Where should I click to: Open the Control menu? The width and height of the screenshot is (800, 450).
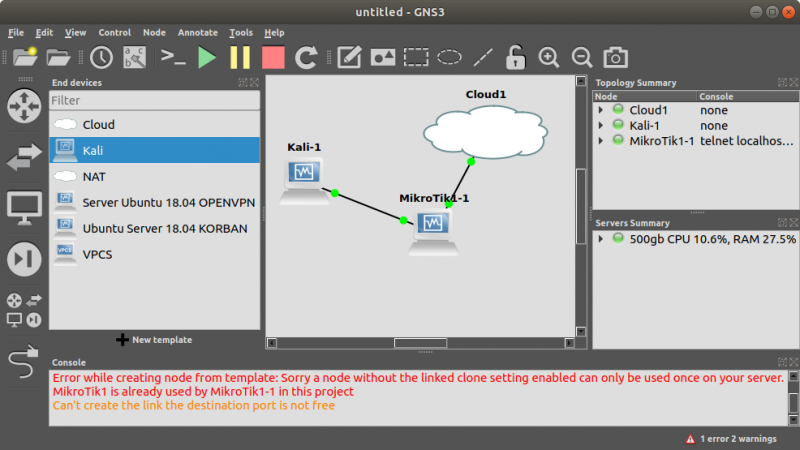click(114, 32)
